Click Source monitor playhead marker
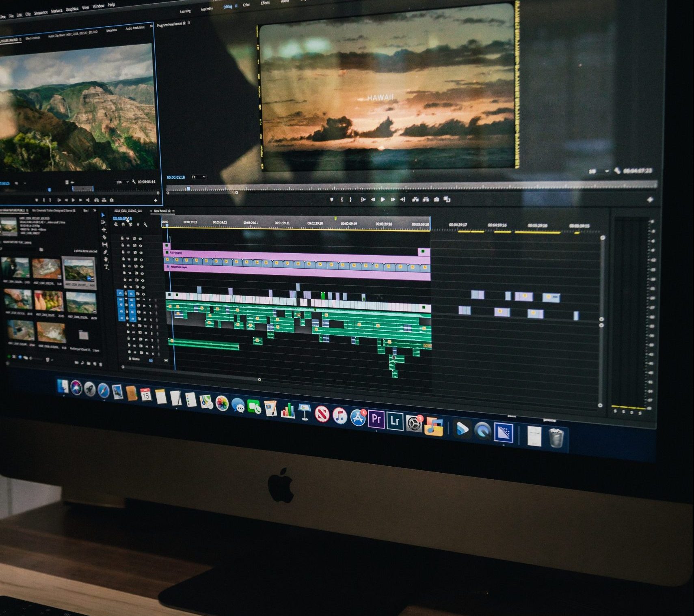694x616 pixels. click(x=50, y=190)
